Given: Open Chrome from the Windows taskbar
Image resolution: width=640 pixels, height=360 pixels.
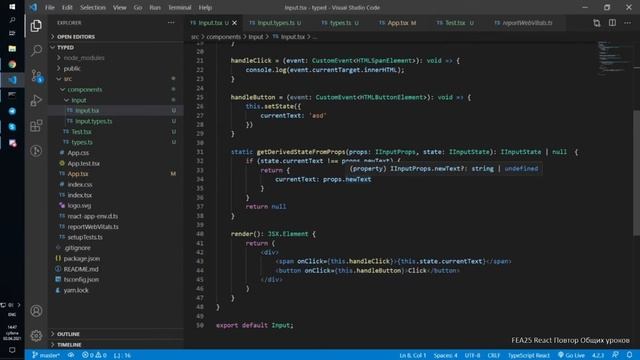Looking at the screenshot, I should point(12,64).
